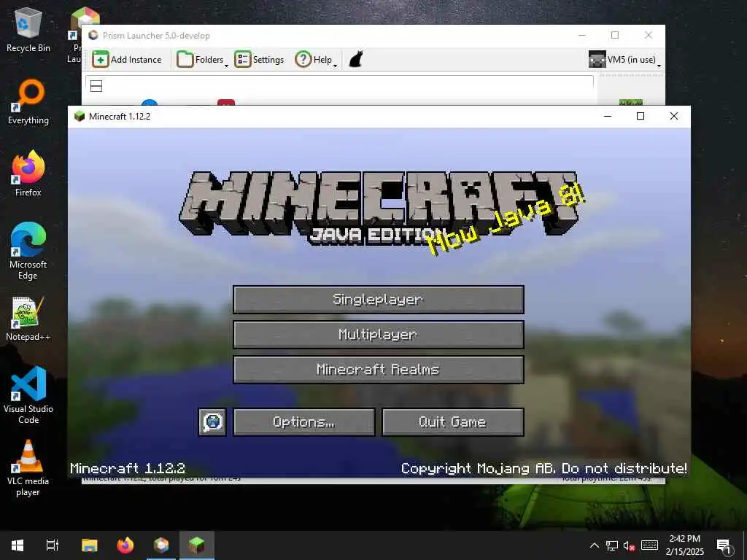Image resolution: width=747 pixels, height=560 pixels.
Task: Click the Minecraft taskbar icon
Action: 197,545
